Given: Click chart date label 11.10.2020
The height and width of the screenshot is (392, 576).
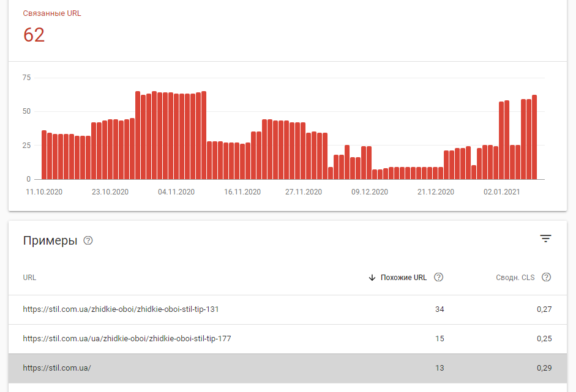Looking at the screenshot, I should (44, 192).
